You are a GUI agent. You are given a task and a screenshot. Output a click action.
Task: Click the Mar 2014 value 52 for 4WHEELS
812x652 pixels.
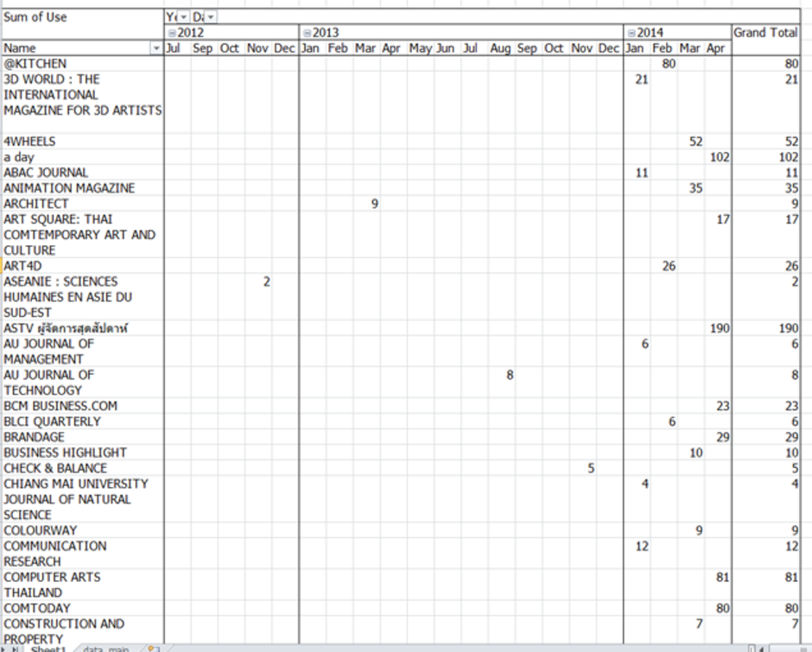(x=695, y=142)
